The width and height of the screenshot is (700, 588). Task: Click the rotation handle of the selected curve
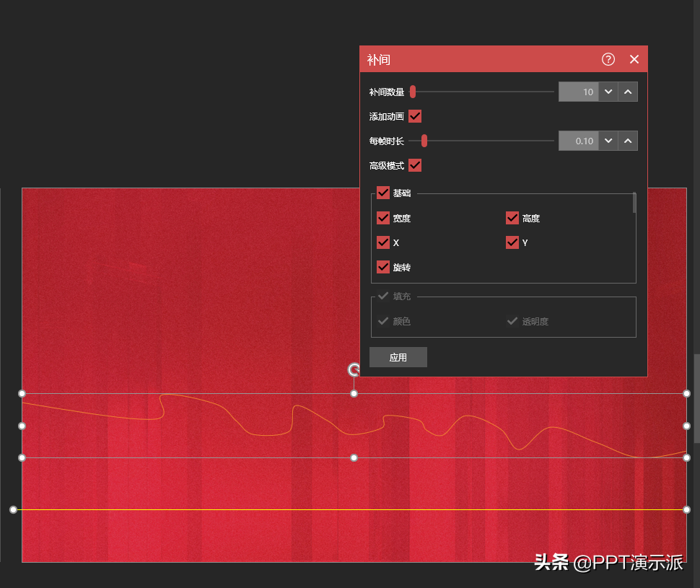[x=354, y=369]
